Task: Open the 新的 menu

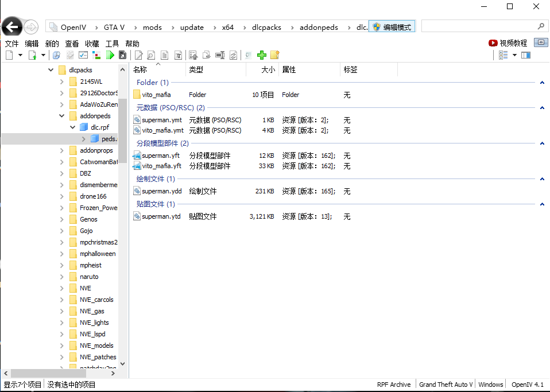Action: point(52,44)
